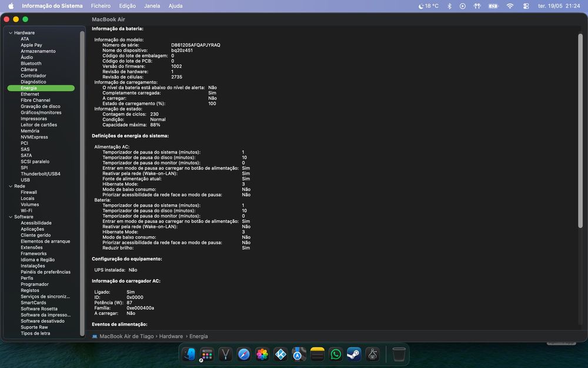The image size is (588, 368).
Task: Click the Potência (W) value 87
Action: click(129, 303)
